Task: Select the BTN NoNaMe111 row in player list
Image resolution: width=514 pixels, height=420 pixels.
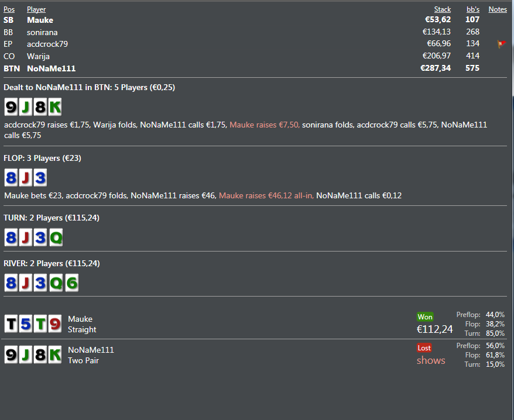Action: coord(51,68)
